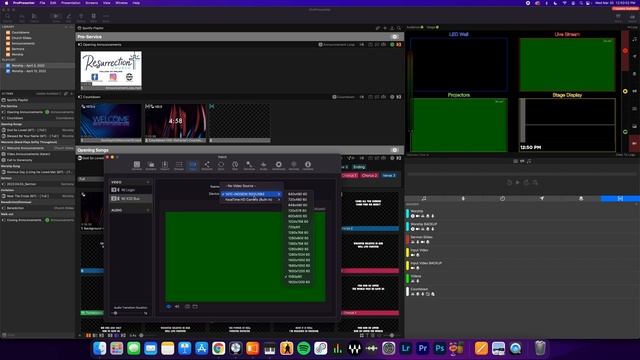Switch to the props tab icon

581,198
